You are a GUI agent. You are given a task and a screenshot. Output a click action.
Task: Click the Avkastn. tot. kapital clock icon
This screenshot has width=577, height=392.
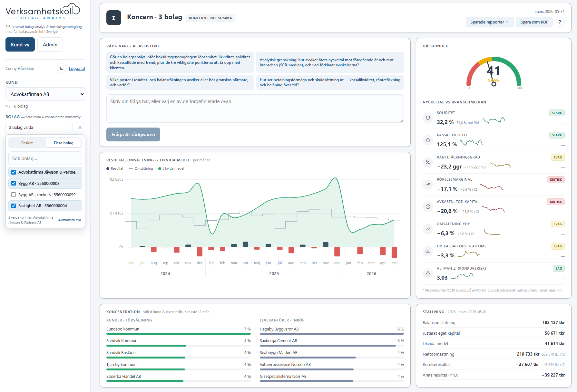pos(428,206)
